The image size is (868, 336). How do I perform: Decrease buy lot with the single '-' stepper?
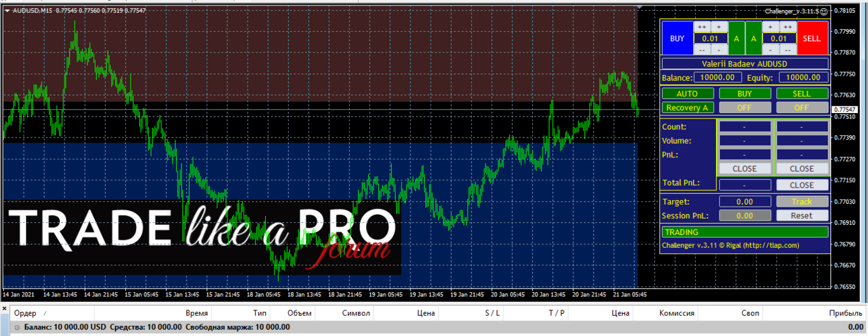pos(719,50)
